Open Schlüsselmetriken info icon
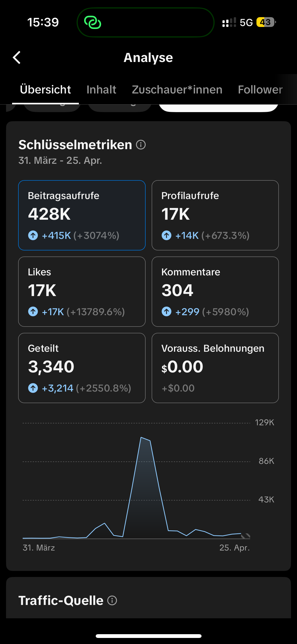The image size is (297, 644). (x=141, y=145)
